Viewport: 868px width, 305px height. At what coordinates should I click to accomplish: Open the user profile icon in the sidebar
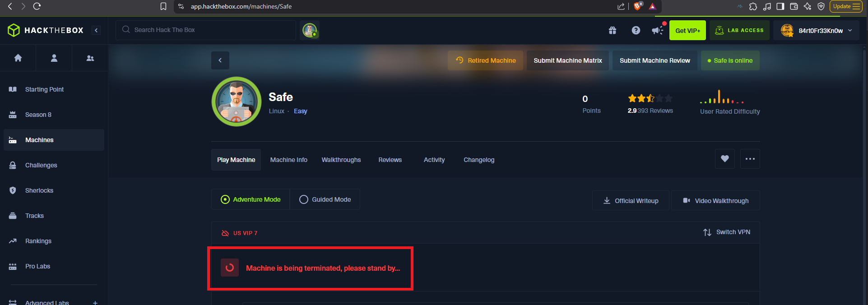tap(54, 58)
